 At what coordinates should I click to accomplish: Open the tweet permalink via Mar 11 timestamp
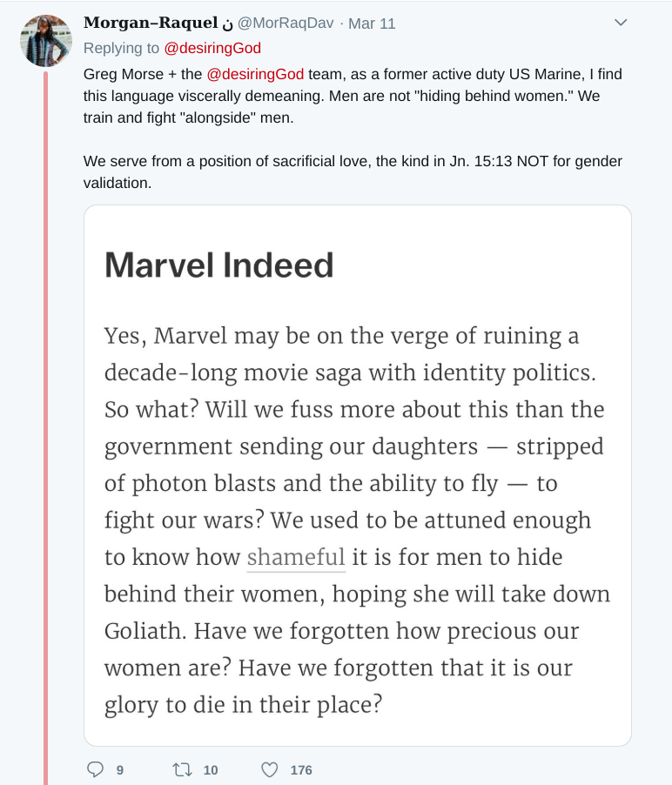pos(372,23)
